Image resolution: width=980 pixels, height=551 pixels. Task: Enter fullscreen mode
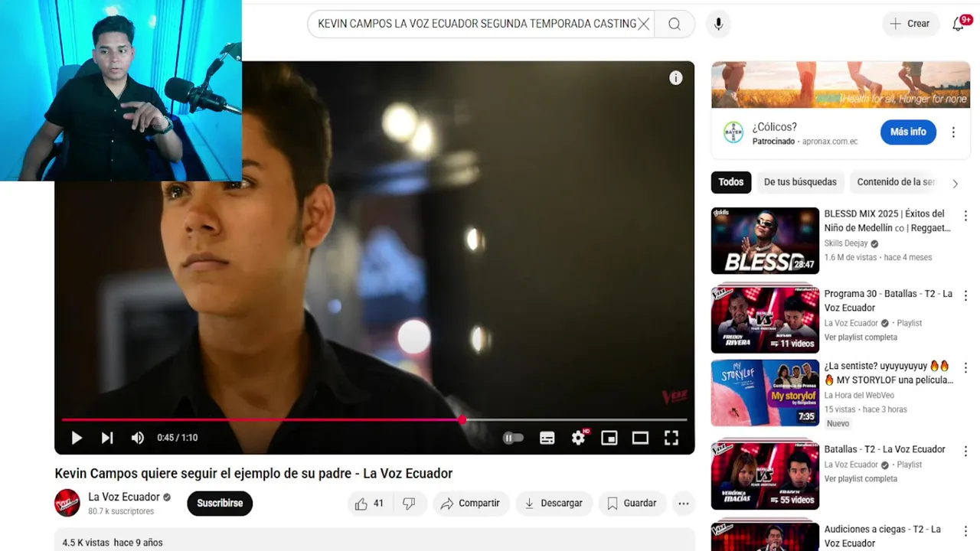pos(671,438)
